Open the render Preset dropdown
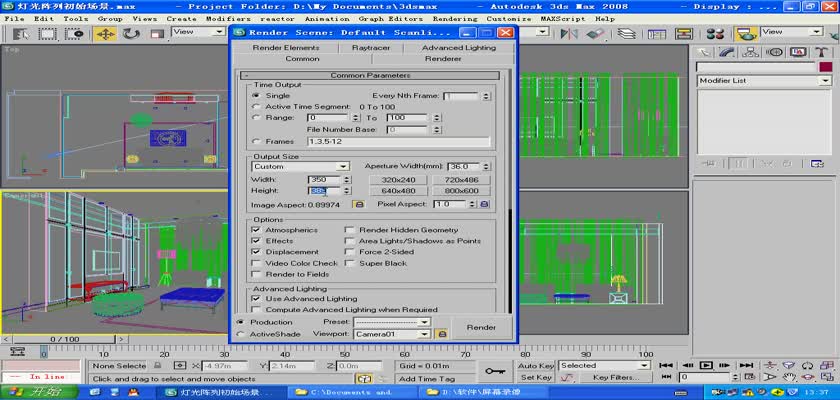The height and width of the screenshot is (400, 840). [392, 322]
